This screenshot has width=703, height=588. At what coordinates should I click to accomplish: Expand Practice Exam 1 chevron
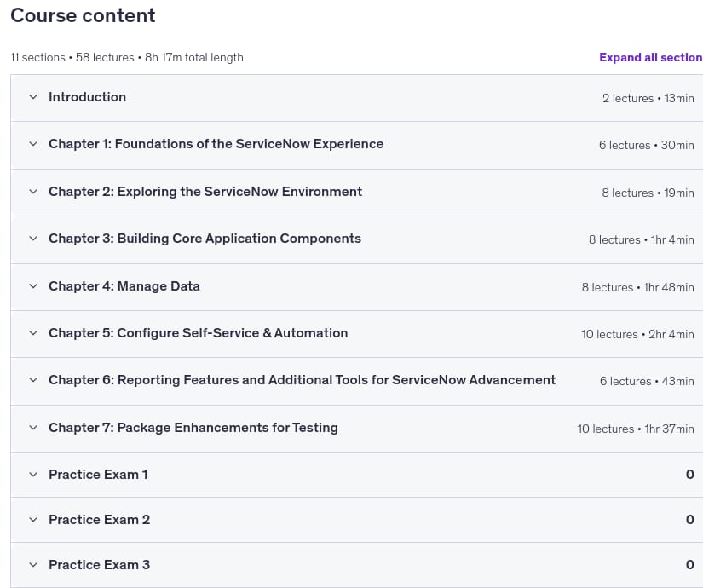tap(33, 475)
